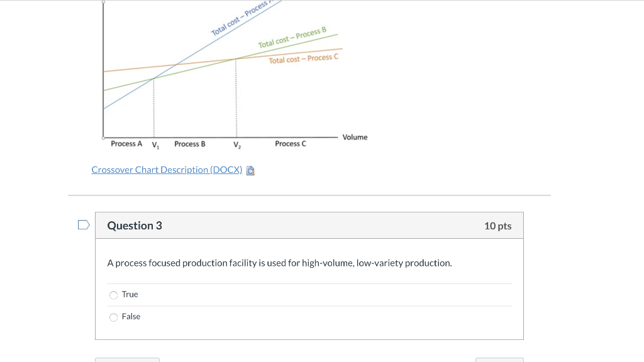The width and height of the screenshot is (644, 362).
Task: Click the V2 crossover marker on the chart
Action: 236,145
